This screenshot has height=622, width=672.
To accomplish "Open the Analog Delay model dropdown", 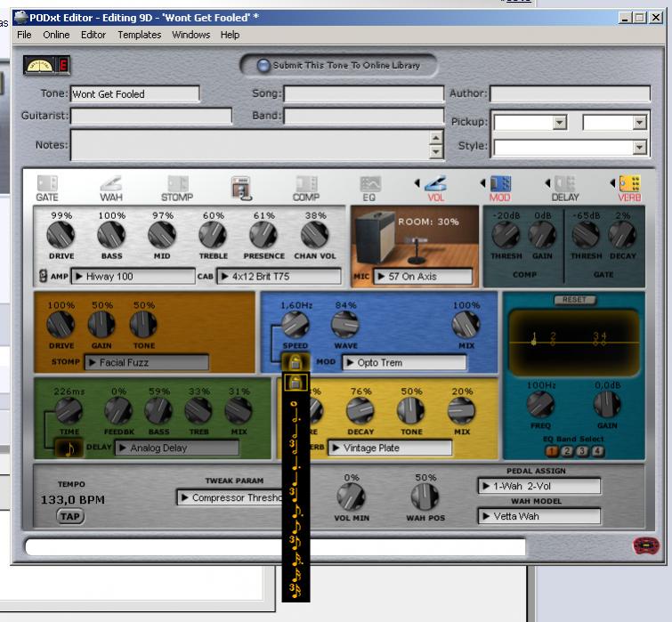I will (x=177, y=448).
